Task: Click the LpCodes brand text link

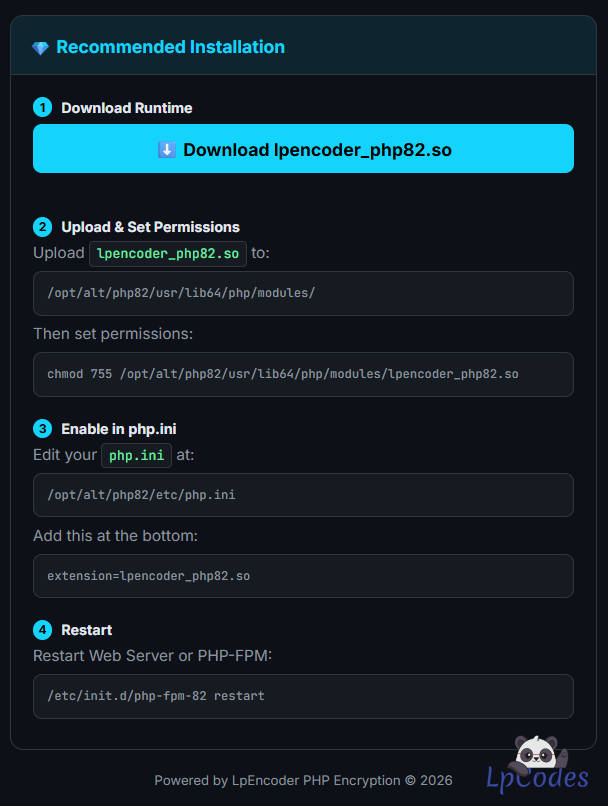Action: pyautogui.click(x=537, y=778)
